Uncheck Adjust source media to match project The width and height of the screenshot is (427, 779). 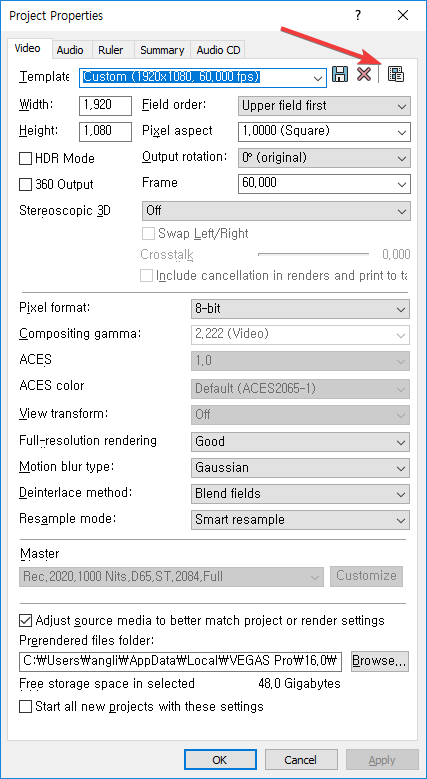click(x=25, y=621)
